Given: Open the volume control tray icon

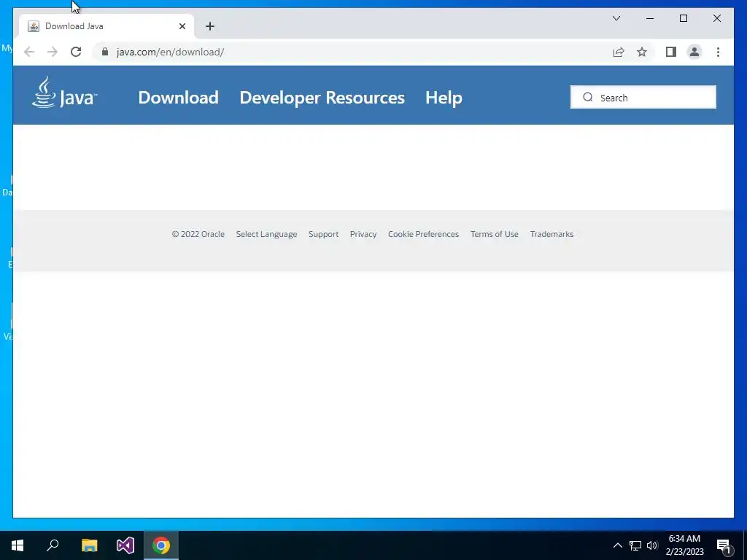Looking at the screenshot, I should pyautogui.click(x=652, y=545).
